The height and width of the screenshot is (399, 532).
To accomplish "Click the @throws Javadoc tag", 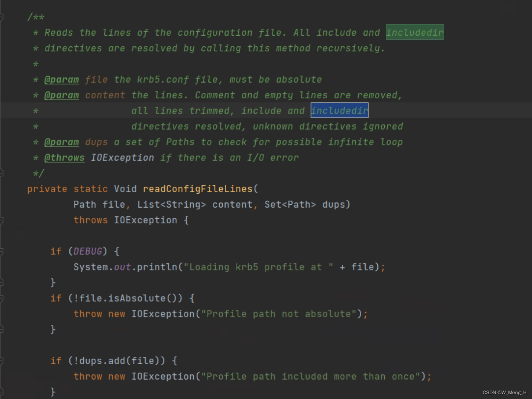I will pyautogui.click(x=64, y=158).
